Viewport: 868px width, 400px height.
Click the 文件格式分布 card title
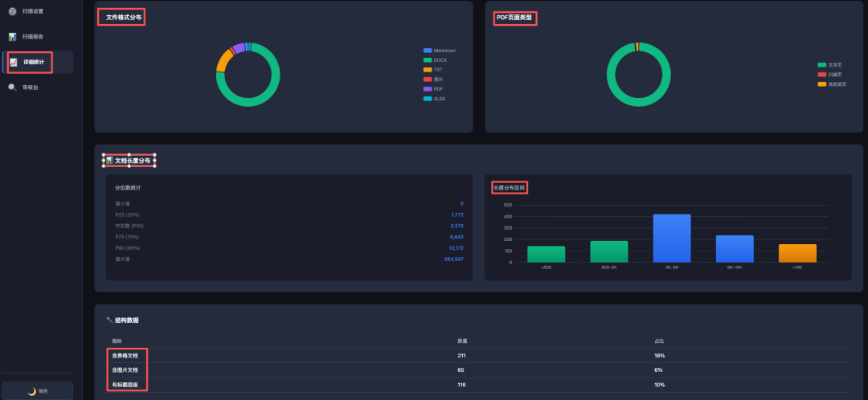click(124, 18)
